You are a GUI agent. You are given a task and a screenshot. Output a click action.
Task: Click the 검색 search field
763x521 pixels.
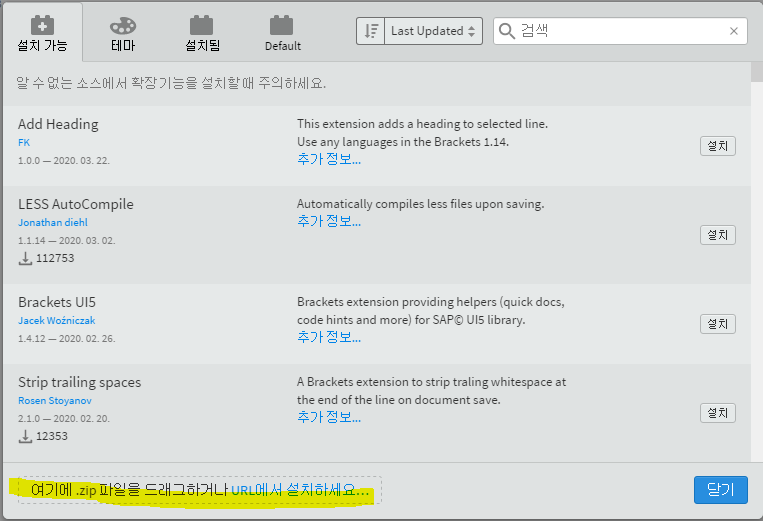(620, 31)
